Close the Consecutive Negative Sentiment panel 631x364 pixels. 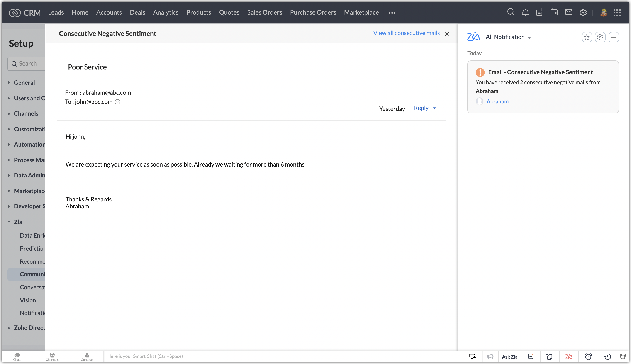pyautogui.click(x=447, y=34)
